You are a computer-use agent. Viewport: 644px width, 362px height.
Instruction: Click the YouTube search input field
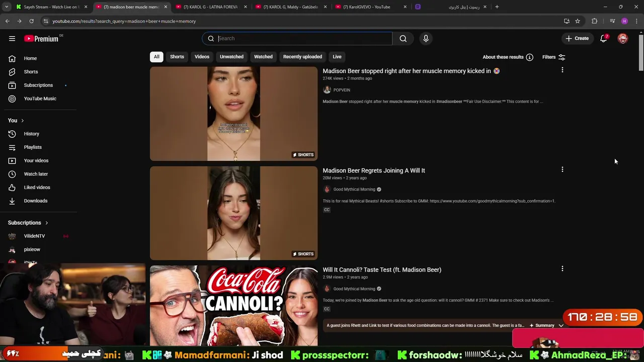tap(304, 38)
